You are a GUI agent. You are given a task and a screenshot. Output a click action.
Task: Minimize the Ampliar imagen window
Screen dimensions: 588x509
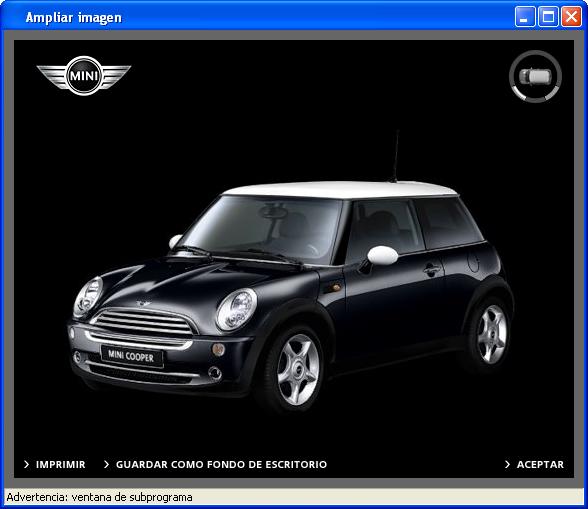coord(525,17)
